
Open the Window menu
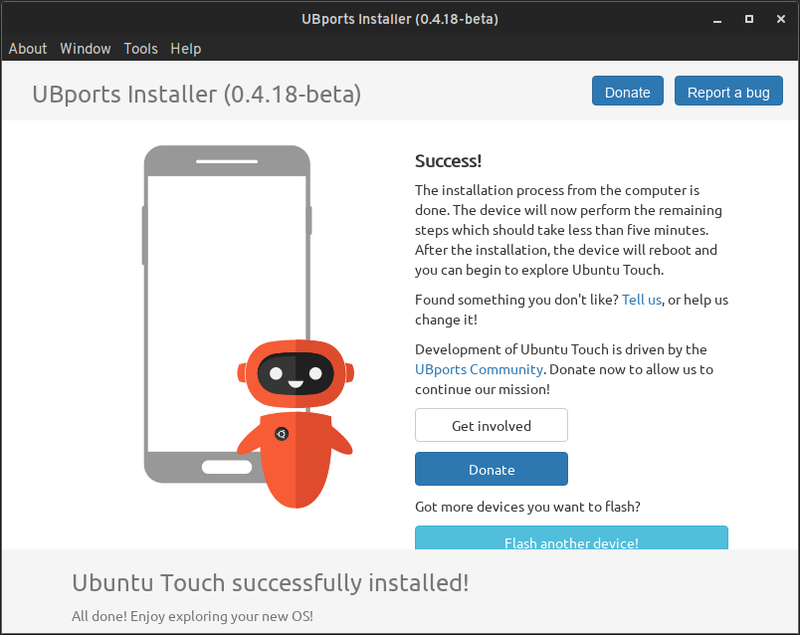click(85, 48)
